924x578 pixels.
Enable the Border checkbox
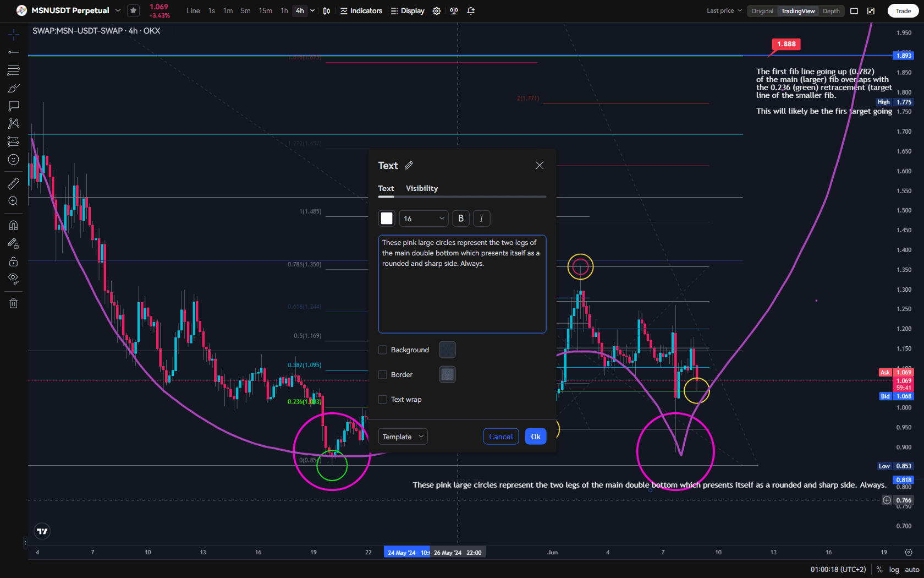[x=383, y=375]
